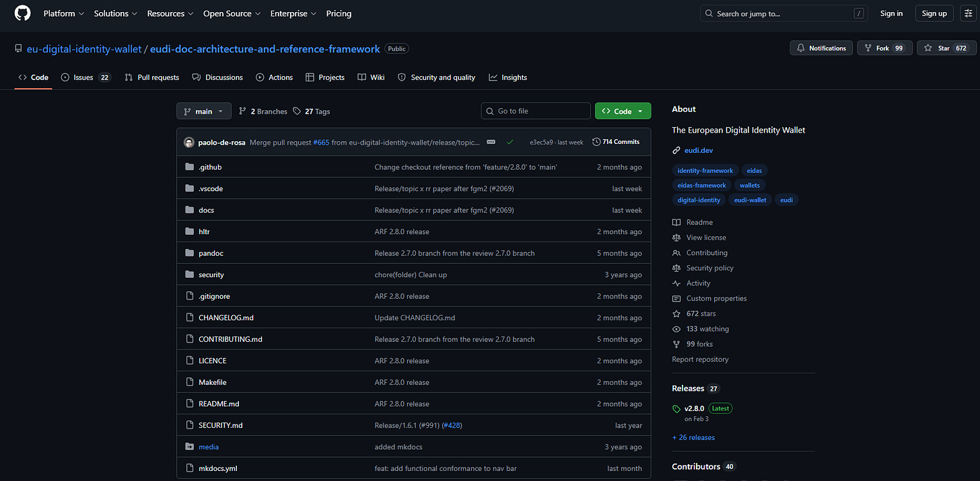
Task: Click the Sign up button
Action: tap(934, 13)
